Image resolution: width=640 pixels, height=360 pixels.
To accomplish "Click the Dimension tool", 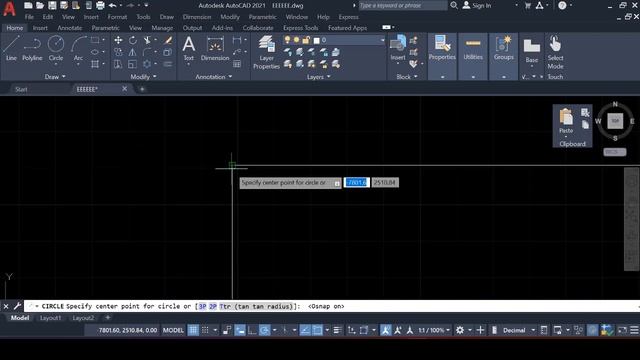I will pos(215,48).
